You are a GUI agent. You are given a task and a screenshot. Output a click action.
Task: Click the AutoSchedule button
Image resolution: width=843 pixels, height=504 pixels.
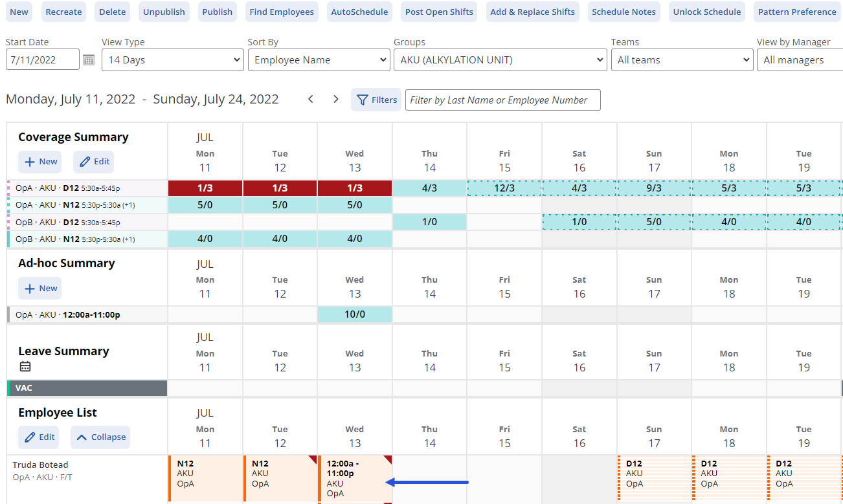tap(359, 12)
